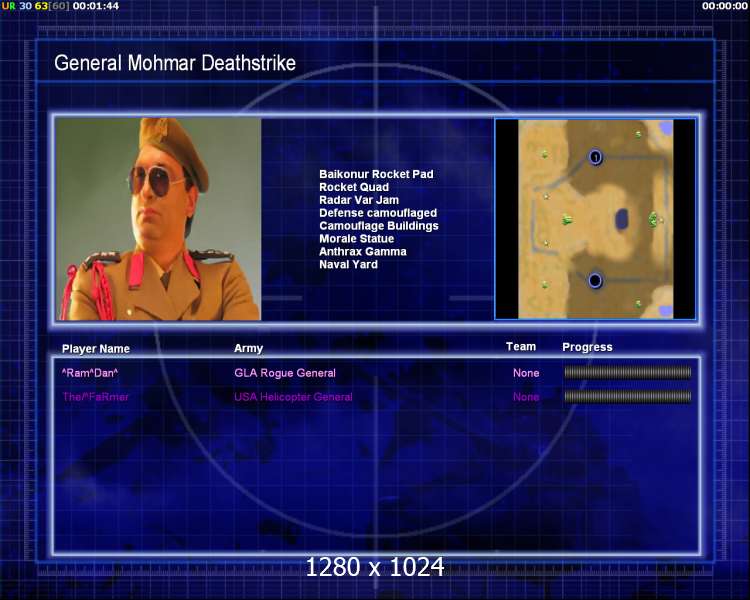Select player The/^FaRmer
The height and width of the screenshot is (600, 750).
click(x=95, y=397)
